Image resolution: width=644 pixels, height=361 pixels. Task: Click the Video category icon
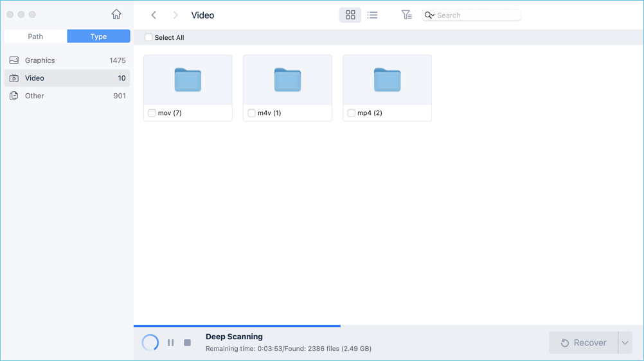tap(14, 78)
